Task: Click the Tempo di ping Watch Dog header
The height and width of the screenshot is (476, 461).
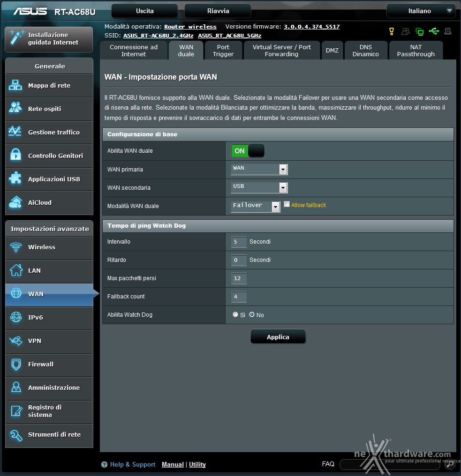Action: pyautogui.click(x=278, y=225)
